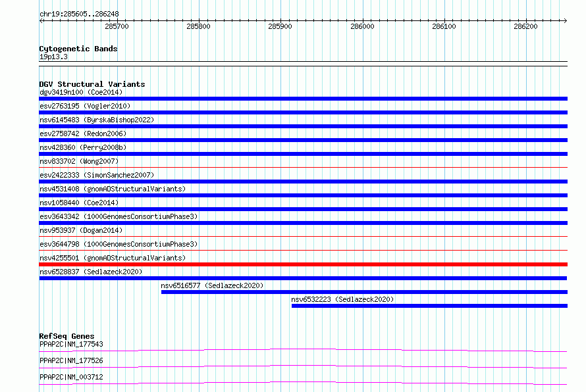
Task: Select PPAP2C|NM_177526 transcript label
Action: click(71, 360)
